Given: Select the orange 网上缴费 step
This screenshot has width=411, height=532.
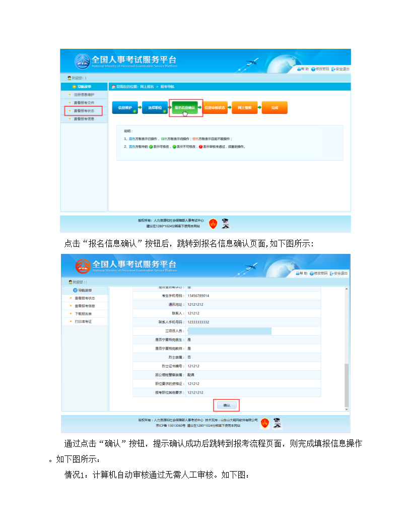Looking at the screenshot, I should tap(245, 107).
